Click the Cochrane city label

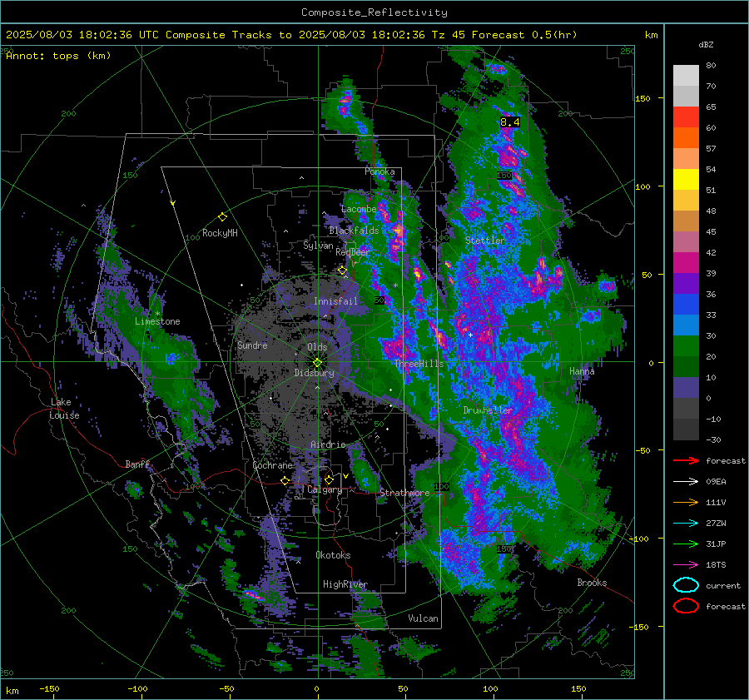[272, 465]
